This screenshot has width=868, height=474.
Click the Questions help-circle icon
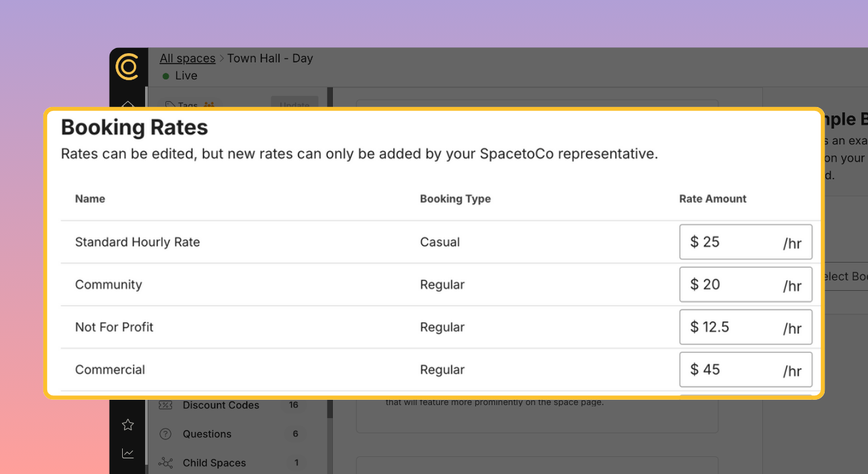pos(165,434)
